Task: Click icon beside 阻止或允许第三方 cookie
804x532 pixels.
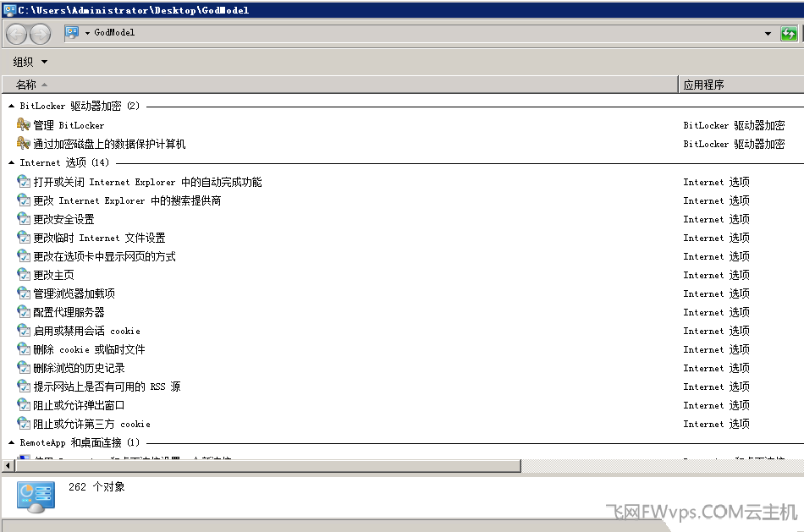Action: [24, 424]
